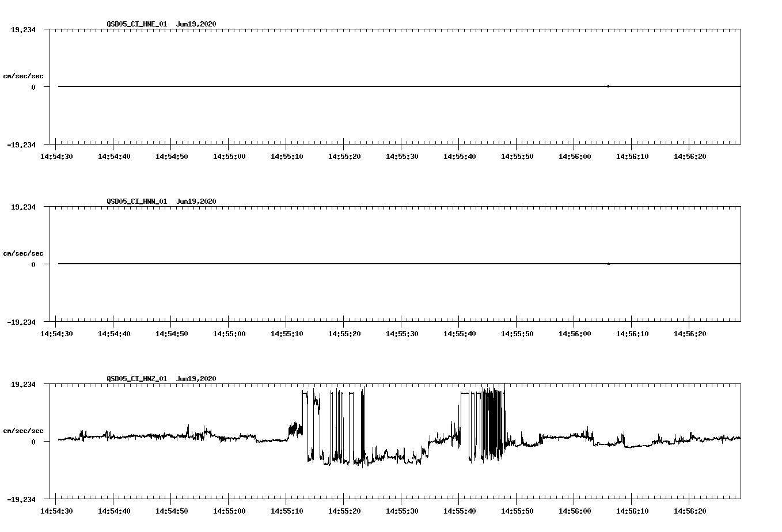Pick 14:56:00 beneath the HNZ plot

click(575, 511)
